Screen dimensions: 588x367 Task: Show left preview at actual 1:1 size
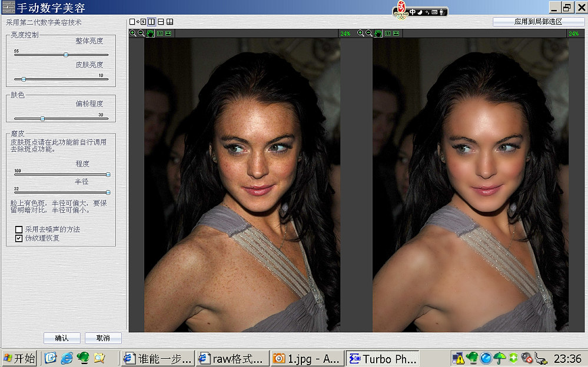pos(160,34)
